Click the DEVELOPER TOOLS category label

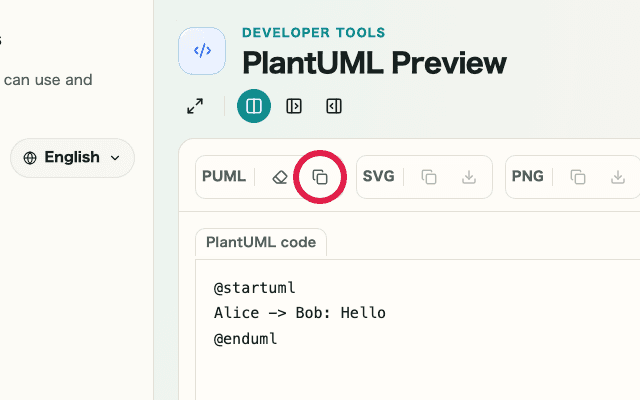pyautogui.click(x=313, y=33)
